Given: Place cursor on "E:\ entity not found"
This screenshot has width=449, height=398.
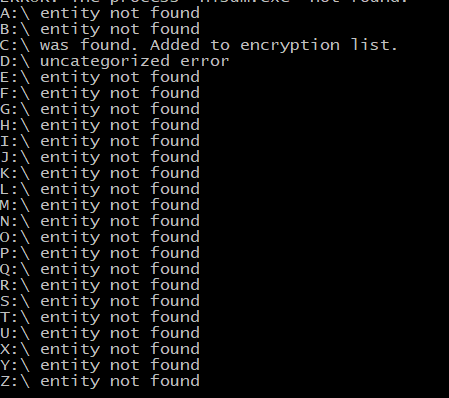Looking at the screenshot, I should tap(100, 77).
